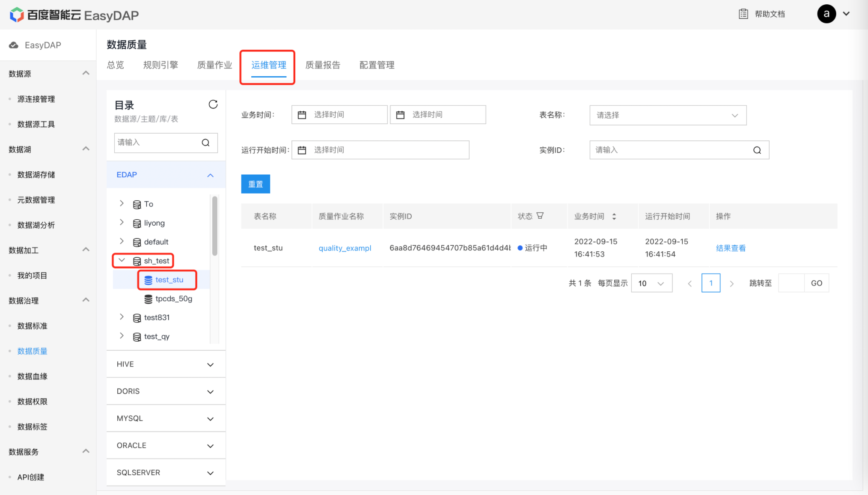Click the GO jump button

pos(816,283)
